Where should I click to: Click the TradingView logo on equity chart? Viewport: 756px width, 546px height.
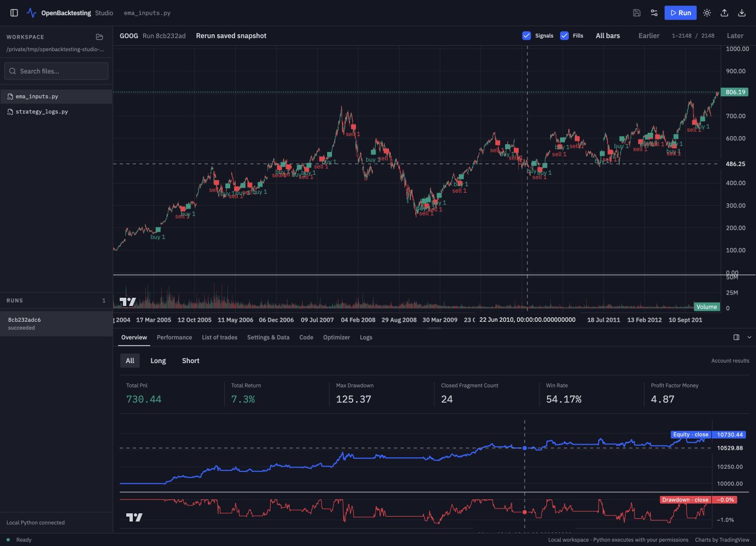(x=134, y=517)
